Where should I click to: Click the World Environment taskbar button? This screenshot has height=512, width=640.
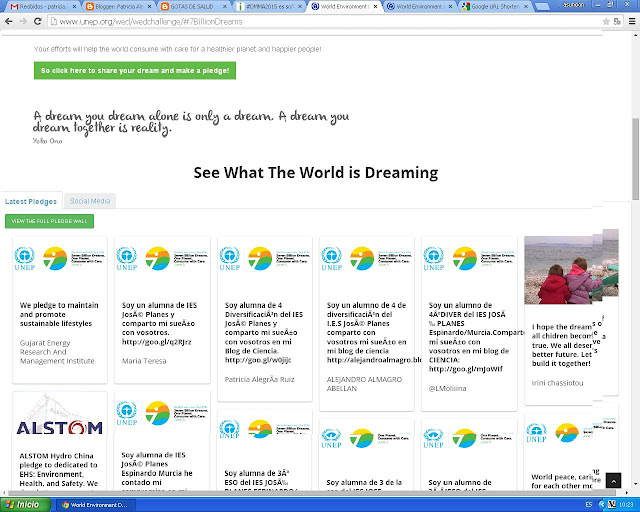click(x=95, y=505)
